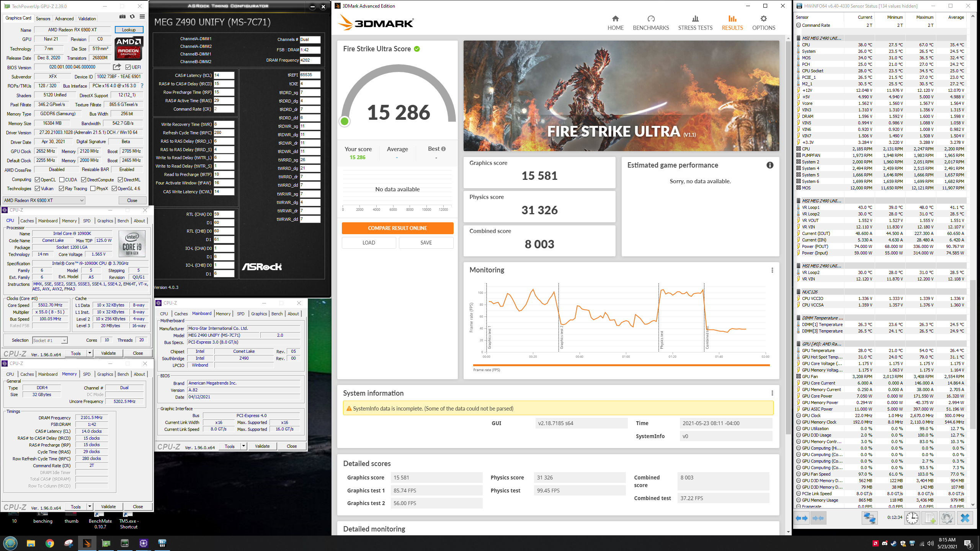
Task: Click the GPU-Z screenshot camera icon
Action: coord(122,17)
